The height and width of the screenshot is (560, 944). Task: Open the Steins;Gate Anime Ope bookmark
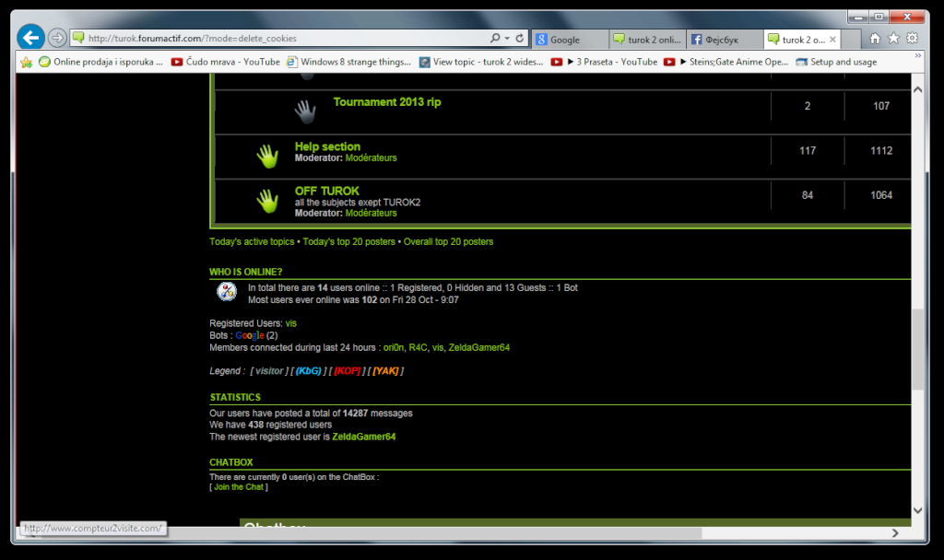point(726,62)
